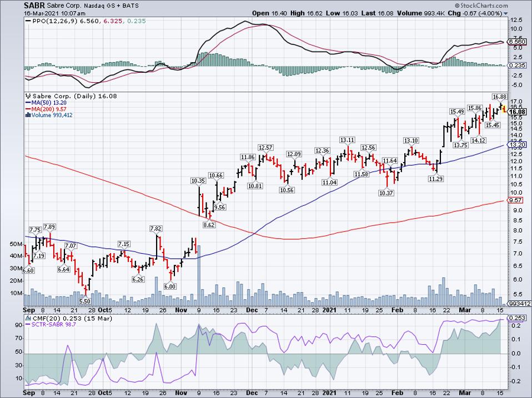Click the 12.36 price label
This screenshot has height=398, width=532.
click(322, 150)
